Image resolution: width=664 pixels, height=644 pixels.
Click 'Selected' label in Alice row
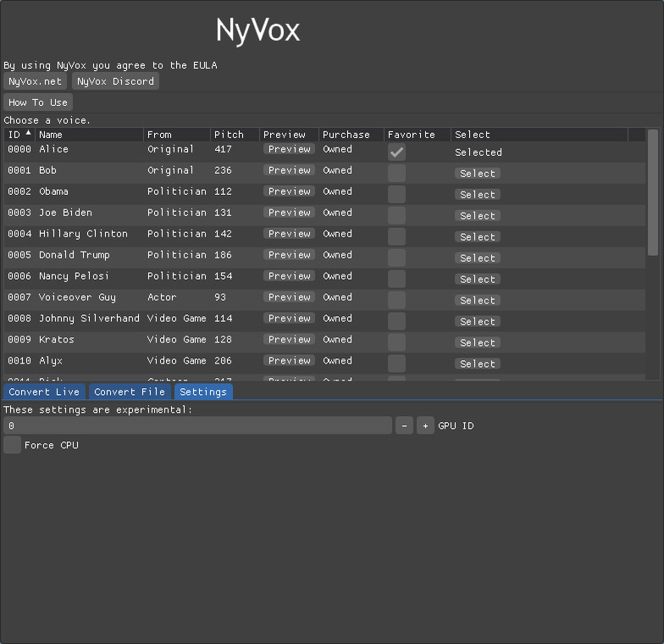(479, 153)
